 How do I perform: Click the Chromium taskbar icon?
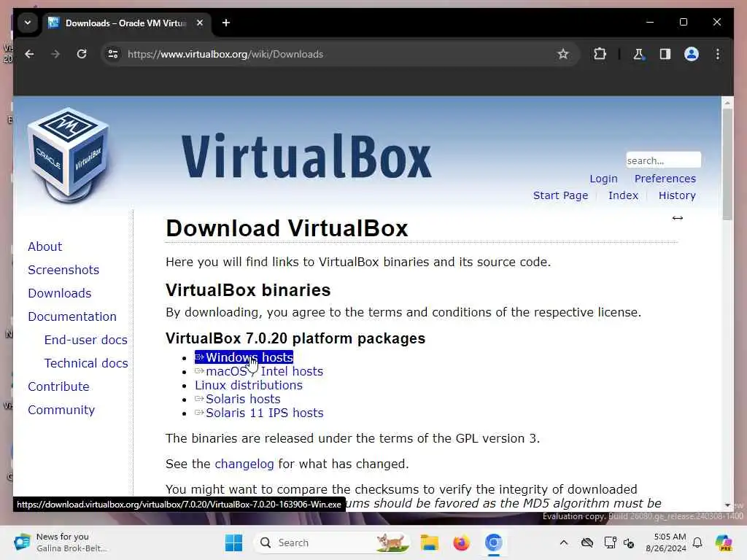pos(494,542)
